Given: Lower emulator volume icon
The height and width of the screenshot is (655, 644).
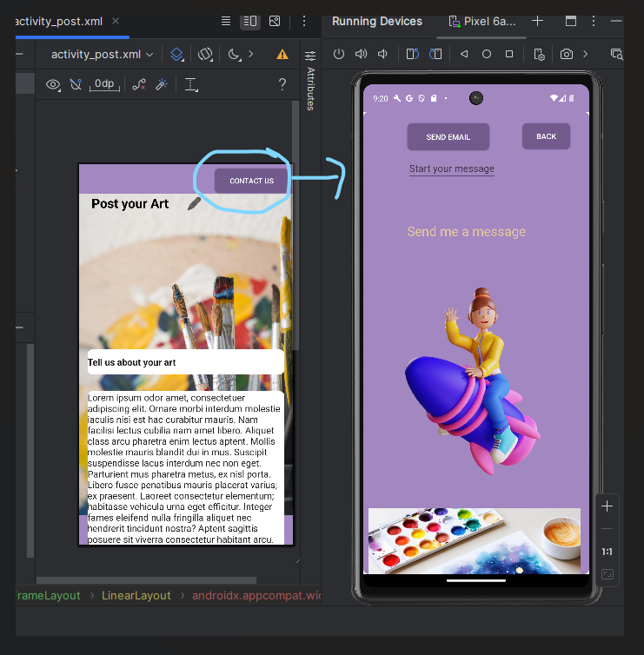Looking at the screenshot, I should coord(382,54).
